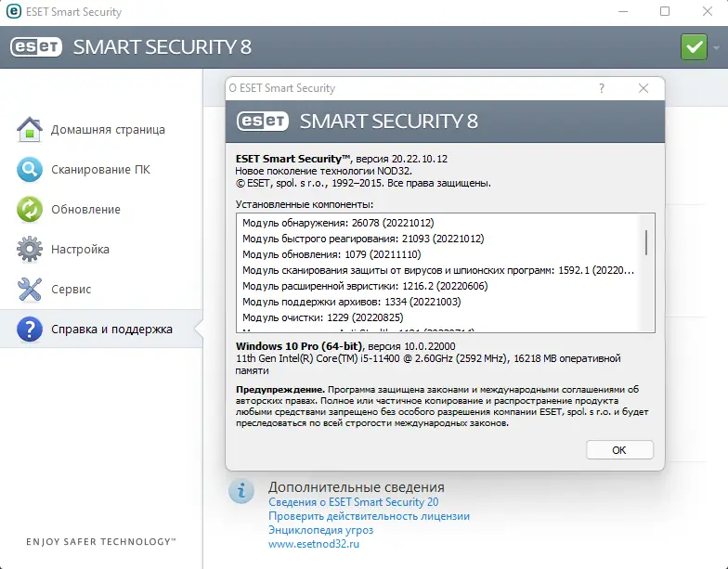728x569 pixels.
Task: Click Проверить действительность лицензии link
Action: pos(369,516)
